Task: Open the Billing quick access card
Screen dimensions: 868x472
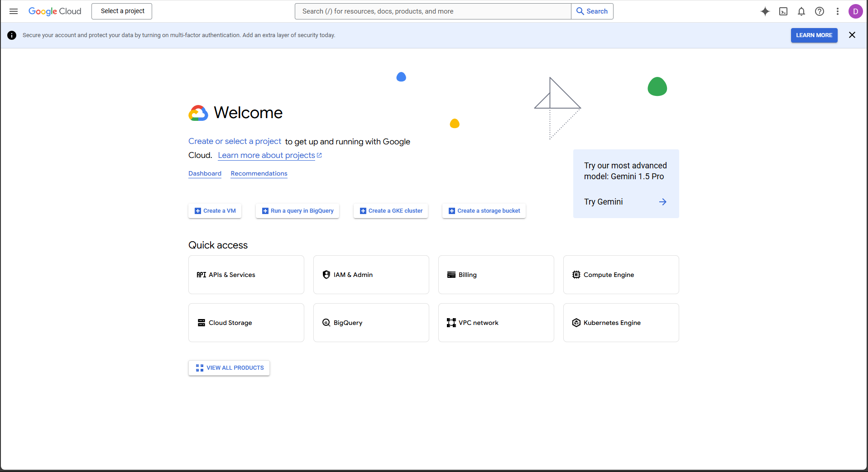Action: pos(496,275)
